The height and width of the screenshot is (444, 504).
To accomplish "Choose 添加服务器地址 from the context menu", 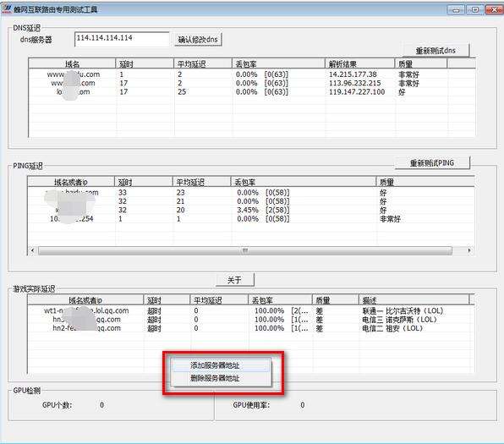I will coord(221,365).
